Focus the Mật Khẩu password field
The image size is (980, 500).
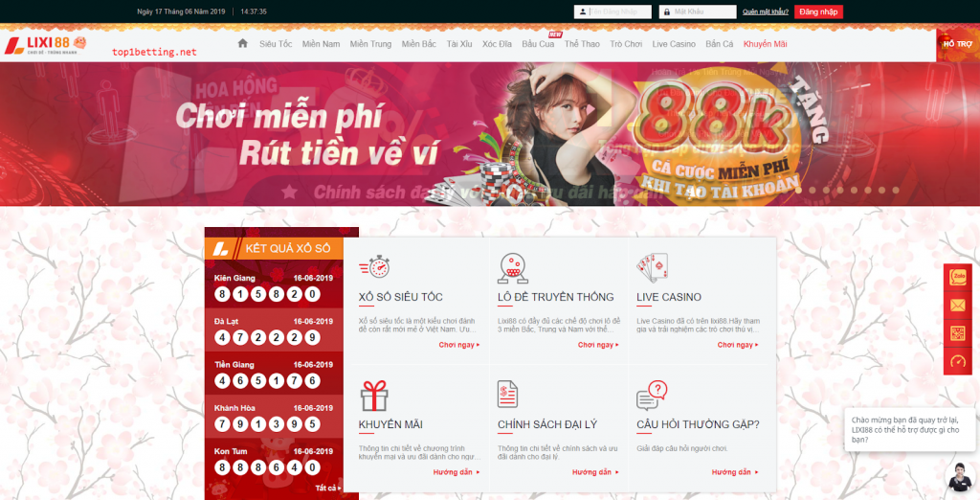pyautogui.click(x=698, y=11)
